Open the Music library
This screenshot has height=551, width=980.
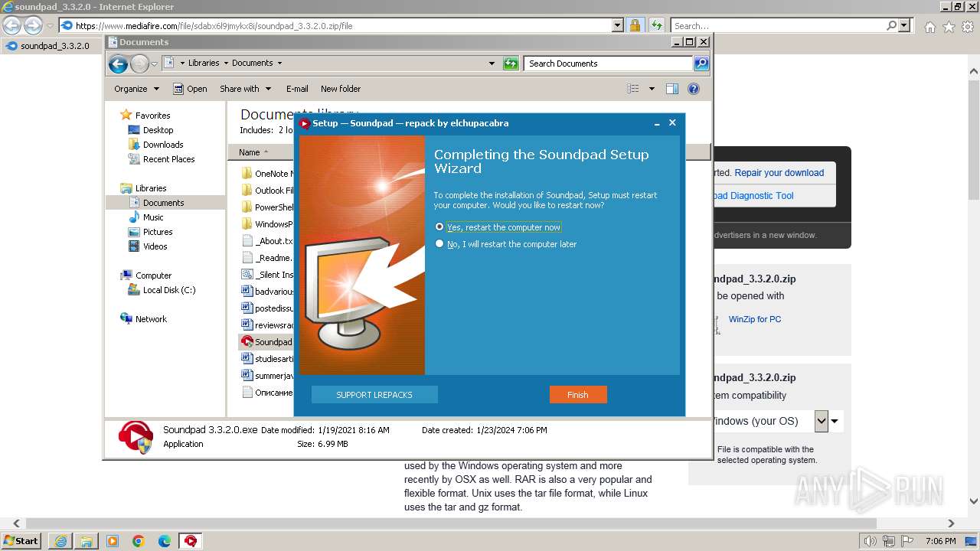153,217
